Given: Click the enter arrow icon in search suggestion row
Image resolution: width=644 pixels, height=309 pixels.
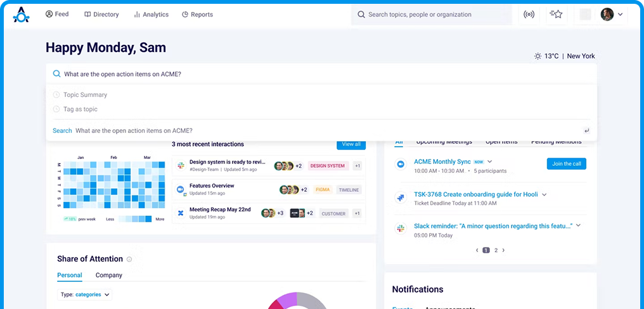Looking at the screenshot, I should click(587, 131).
